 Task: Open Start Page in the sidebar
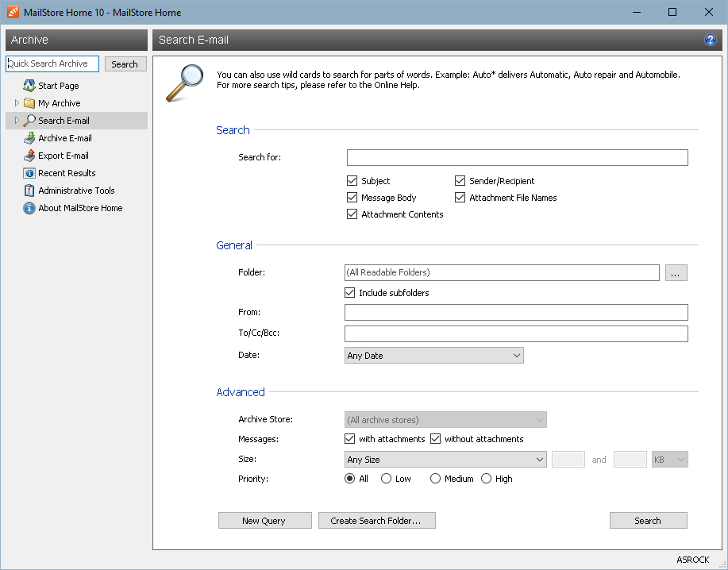[x=59, y=86]
